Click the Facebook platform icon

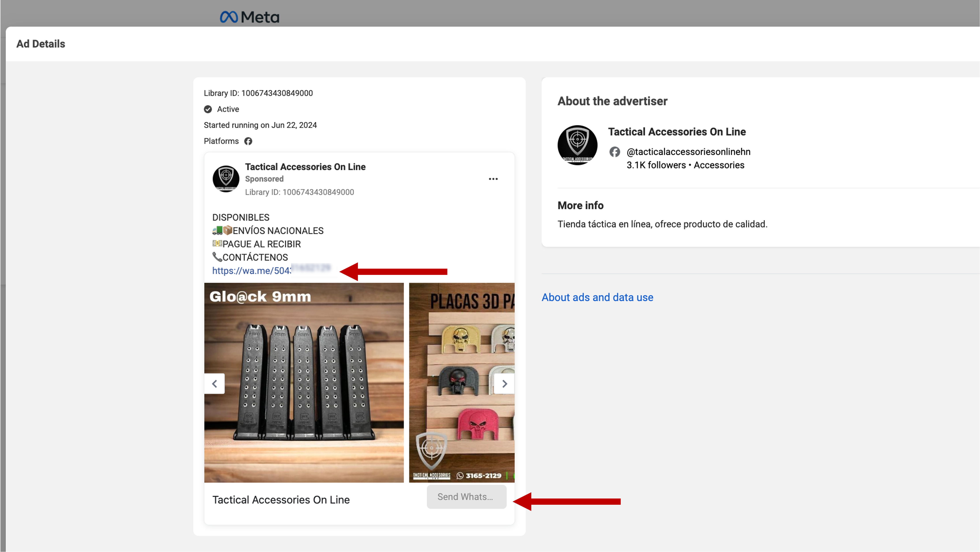coord(248,141)
